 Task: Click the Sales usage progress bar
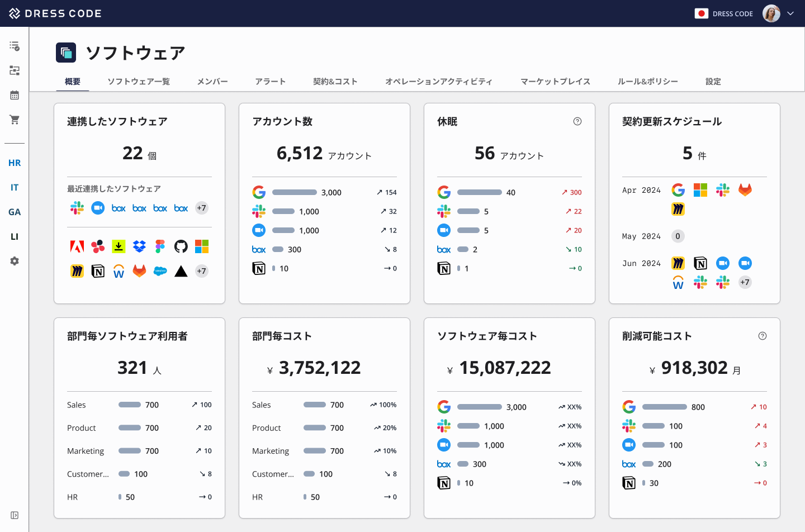pos(129,405)
